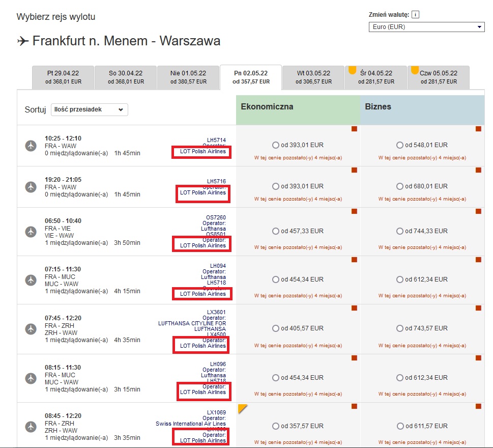Choose economy fare 457,33 EUR via Vienna
The width and height of the screenshot is (493, 448).
tap(276, 231)
